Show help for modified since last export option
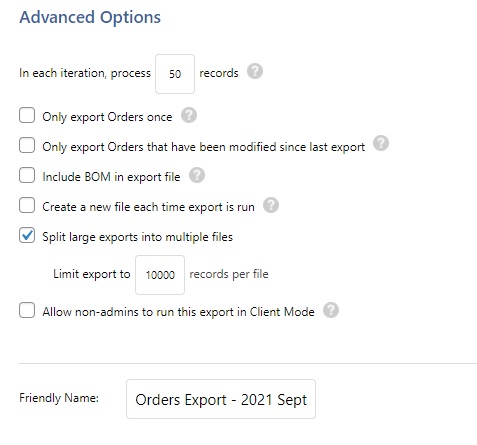 pyautogui.click(x=381, y=143)
